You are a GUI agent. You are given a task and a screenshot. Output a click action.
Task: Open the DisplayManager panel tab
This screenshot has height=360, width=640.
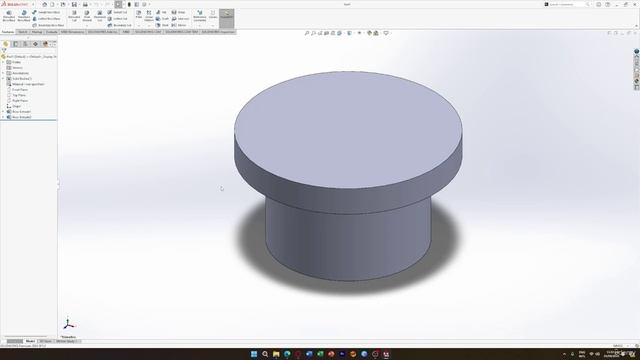pos(45,44)
